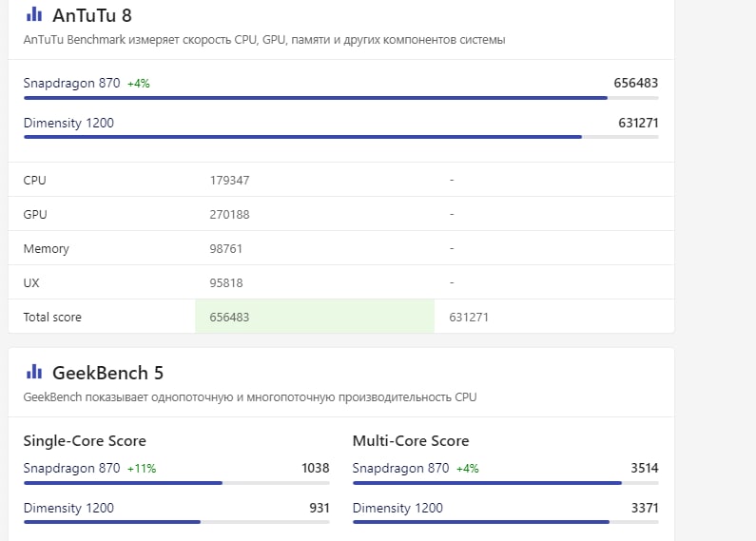The width and height of the screenshot is (756, 541).
Task: Click the Memory value 98761
Action: click(225, 249)
